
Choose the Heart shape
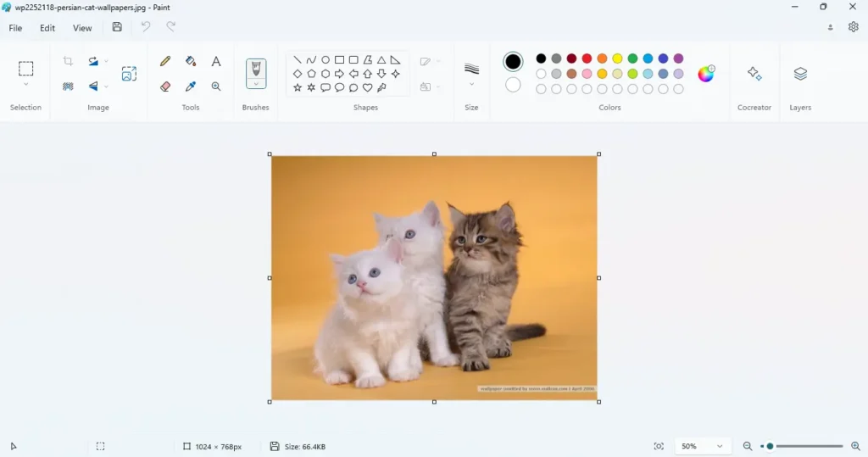(367, 87)
